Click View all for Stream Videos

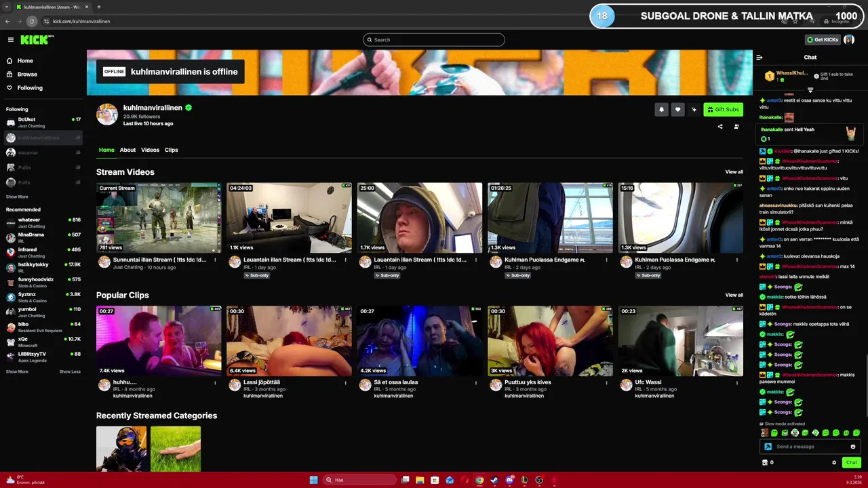(x=734, y=172)
